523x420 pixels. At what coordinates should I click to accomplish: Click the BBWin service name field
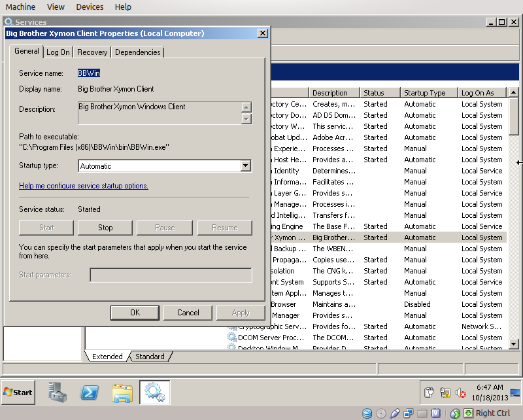point(89,73)
